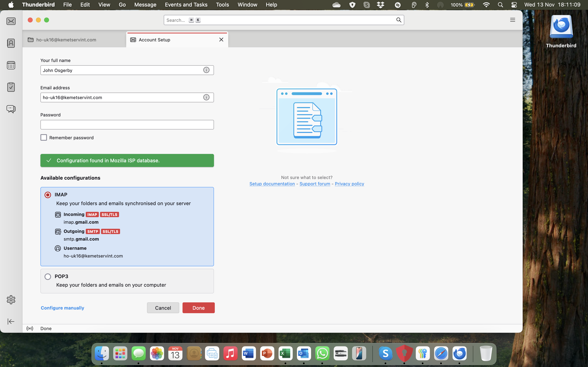Open the Chat sidebar icon
Screen dimensions: 588x367
click(x=11, y=109)
